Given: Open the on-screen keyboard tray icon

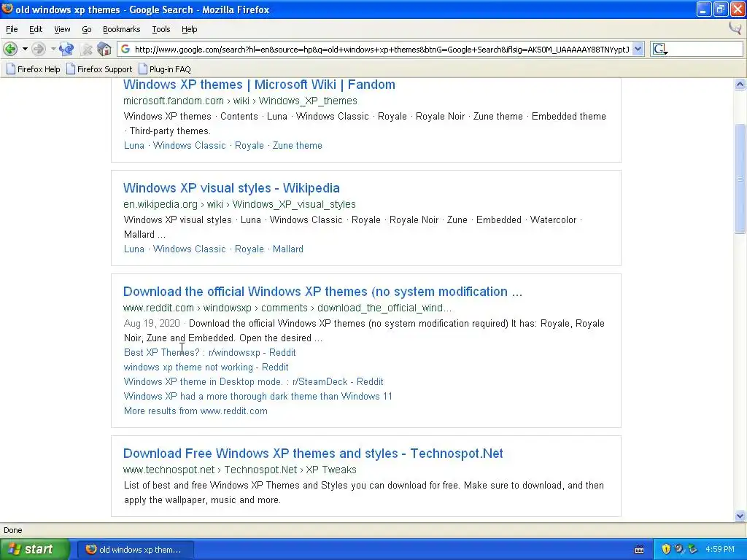Looking at the screenshot, I should (639, 550).
